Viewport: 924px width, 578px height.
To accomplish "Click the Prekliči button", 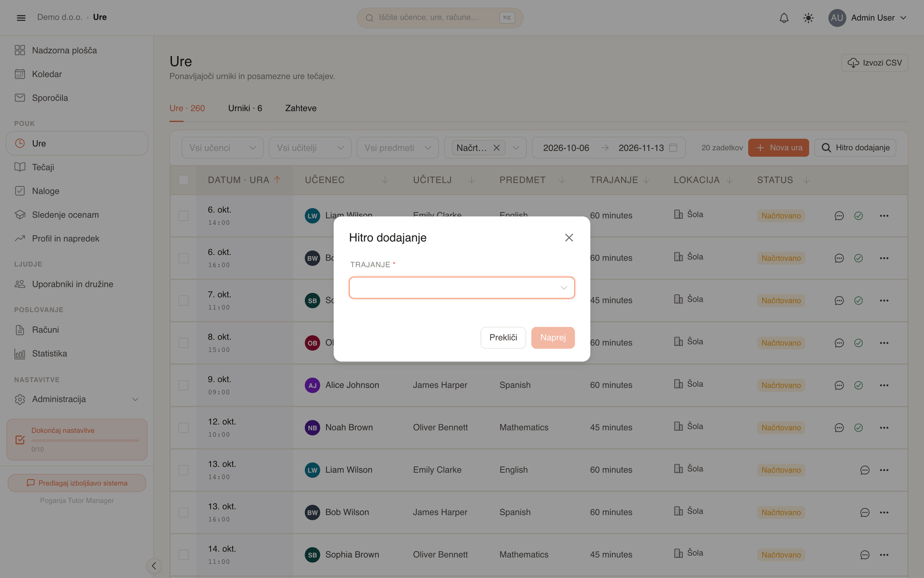I will pos(503,338).
